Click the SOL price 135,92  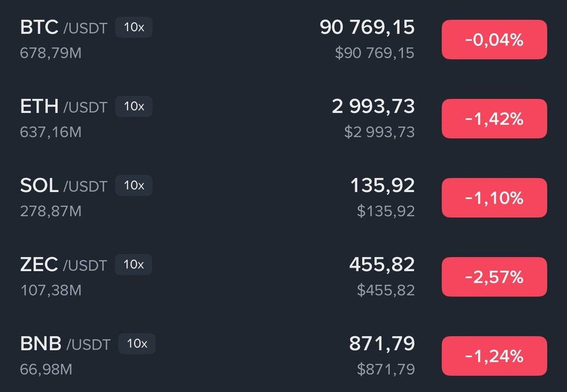pos(382,186)
